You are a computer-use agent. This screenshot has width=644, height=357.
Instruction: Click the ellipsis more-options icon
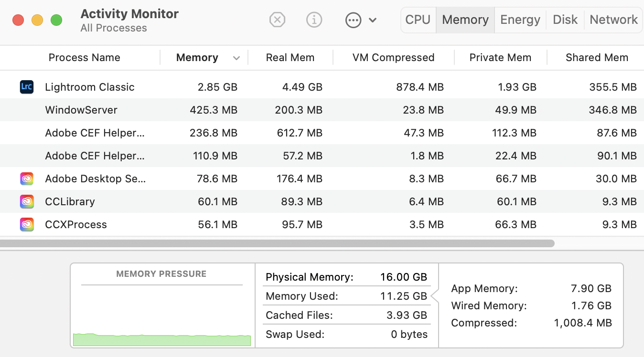point(353,20)
